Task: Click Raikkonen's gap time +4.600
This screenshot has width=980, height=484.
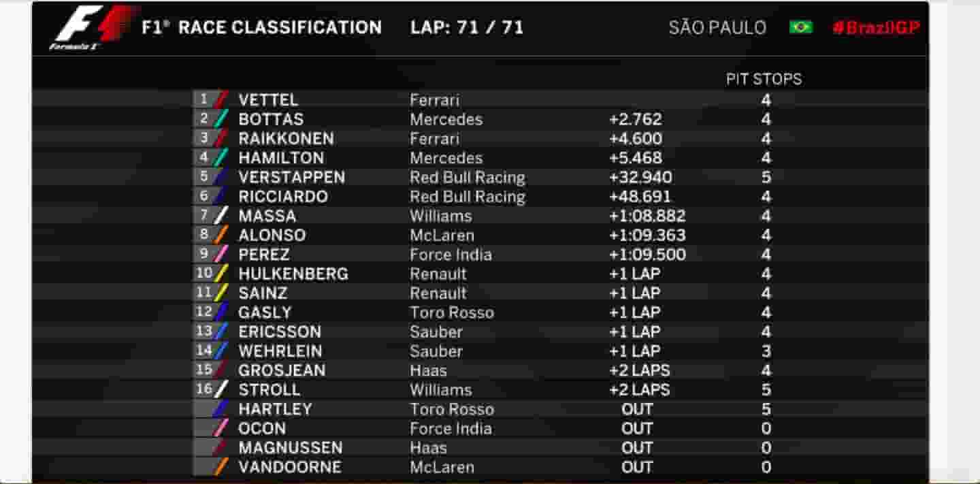Action: pyautogui.click(x=636, y=139)
